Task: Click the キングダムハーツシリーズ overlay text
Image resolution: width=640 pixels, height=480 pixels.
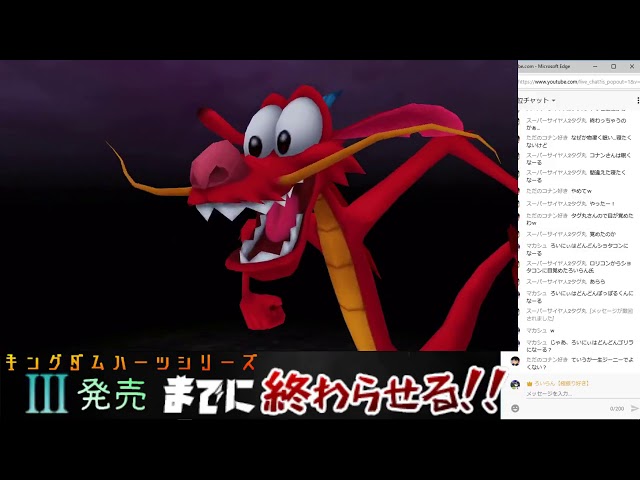Action: click(132, 362)
